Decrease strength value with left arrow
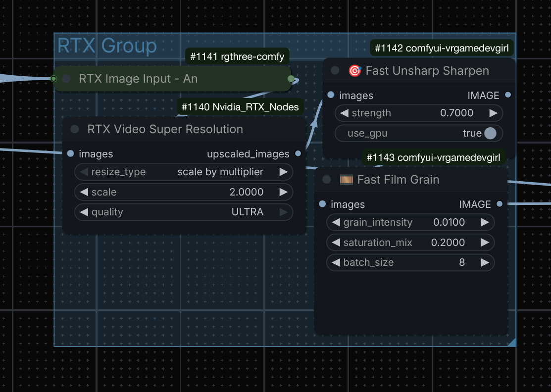Image resolution: width=551 pixels, height=392 pixels. coord(345,113)
